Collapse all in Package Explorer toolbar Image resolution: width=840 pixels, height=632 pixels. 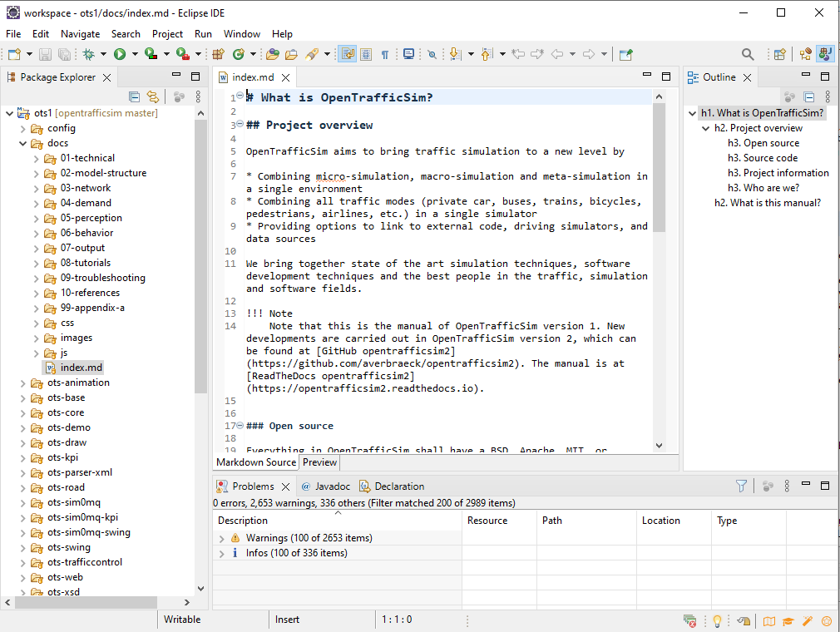(x=135, y=97)
